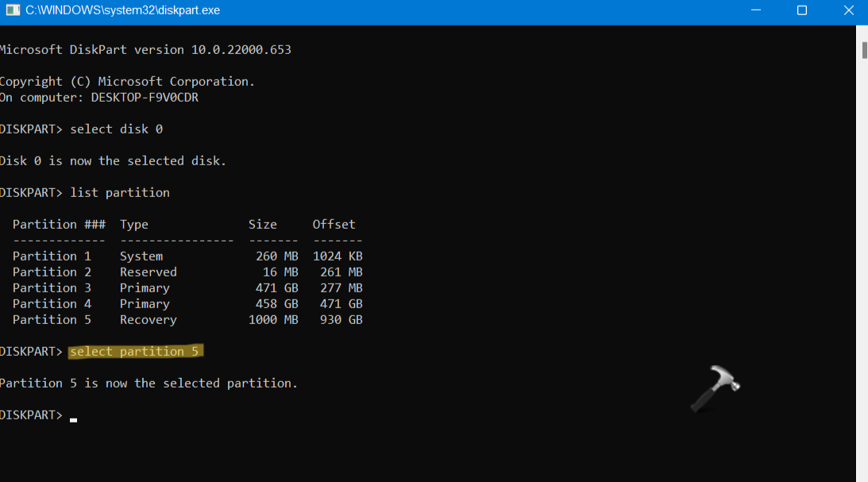Click the 'select disk 0' command text
The image size is (868, 482).
pyautogui.click(x=116, y=129)
